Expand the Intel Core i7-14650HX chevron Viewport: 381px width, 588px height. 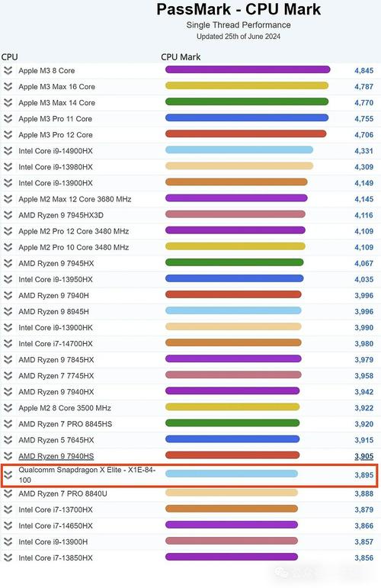[8, 525]
